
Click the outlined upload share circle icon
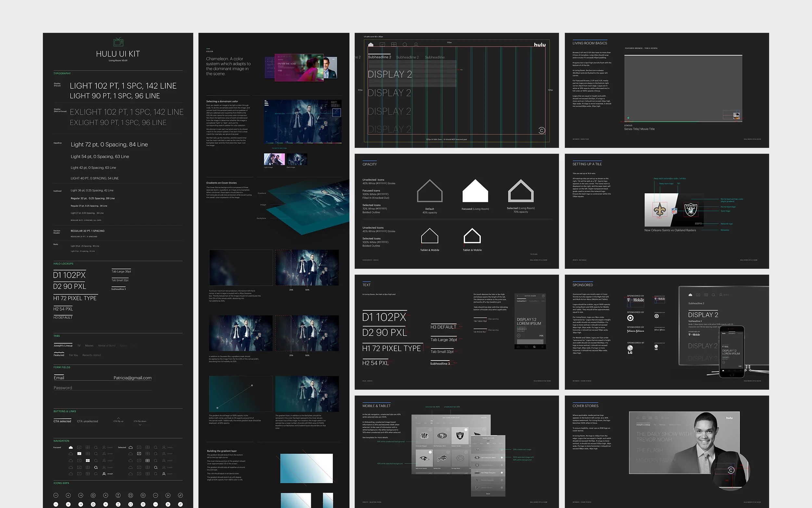coord(118,495)
